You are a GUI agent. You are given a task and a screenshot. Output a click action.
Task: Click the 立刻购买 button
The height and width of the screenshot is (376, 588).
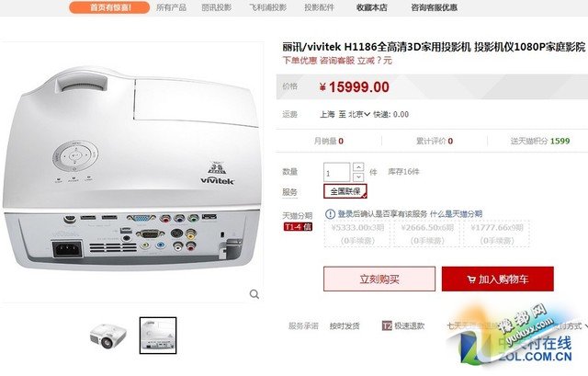tap(379, 279)
